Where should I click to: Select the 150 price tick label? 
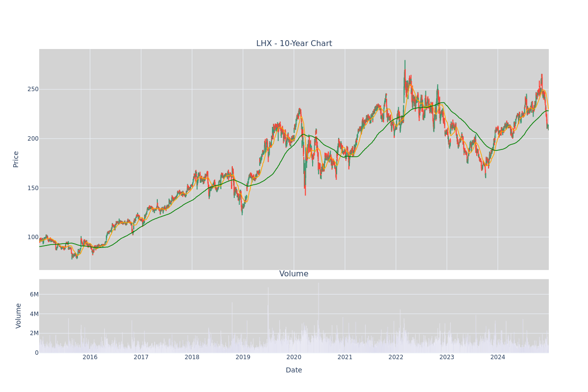[x=33, y=188]
